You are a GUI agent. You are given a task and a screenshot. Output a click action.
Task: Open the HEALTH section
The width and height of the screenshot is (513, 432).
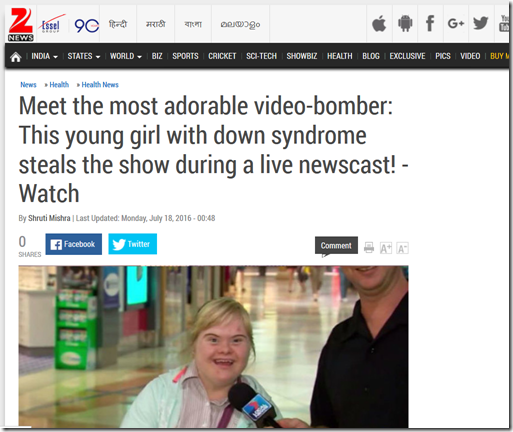340,56
